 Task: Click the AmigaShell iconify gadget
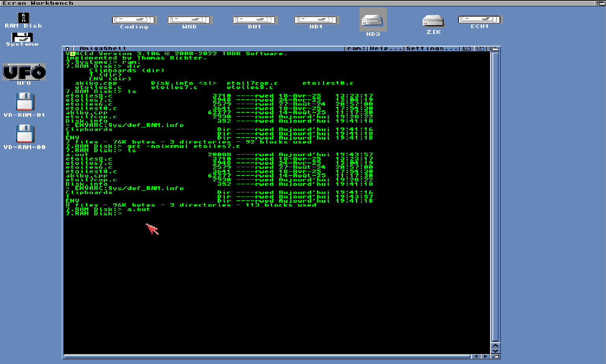pyautogui.click(x=466, y=49)
